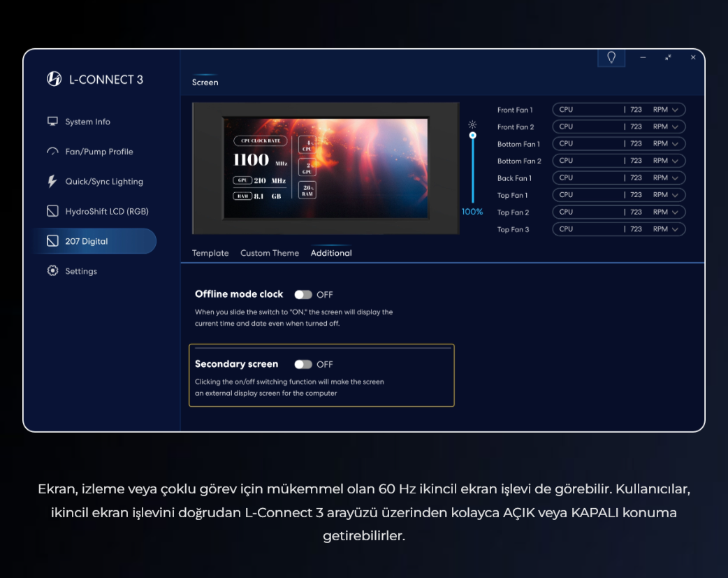The width and height of the screenshot is (728, 578).
Task: Click the Quick/Sync Lighting bolt icon
Action: (52, 181)
